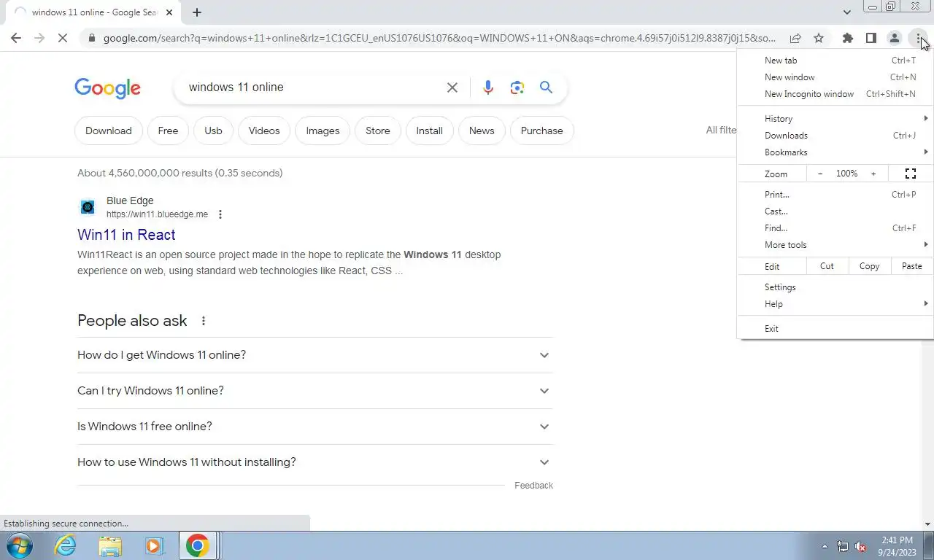934x560 pixels.
Task: Open New Incognito window
Action: [835, 94]
